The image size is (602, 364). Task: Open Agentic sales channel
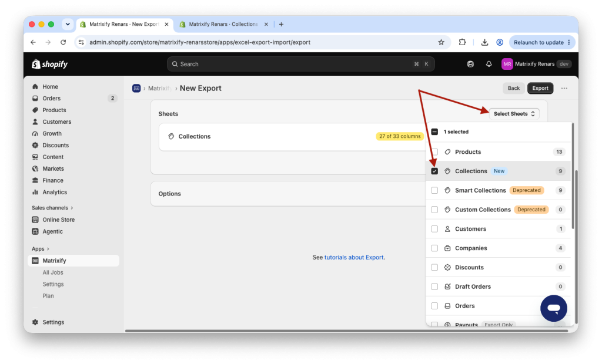coord(52,231)
